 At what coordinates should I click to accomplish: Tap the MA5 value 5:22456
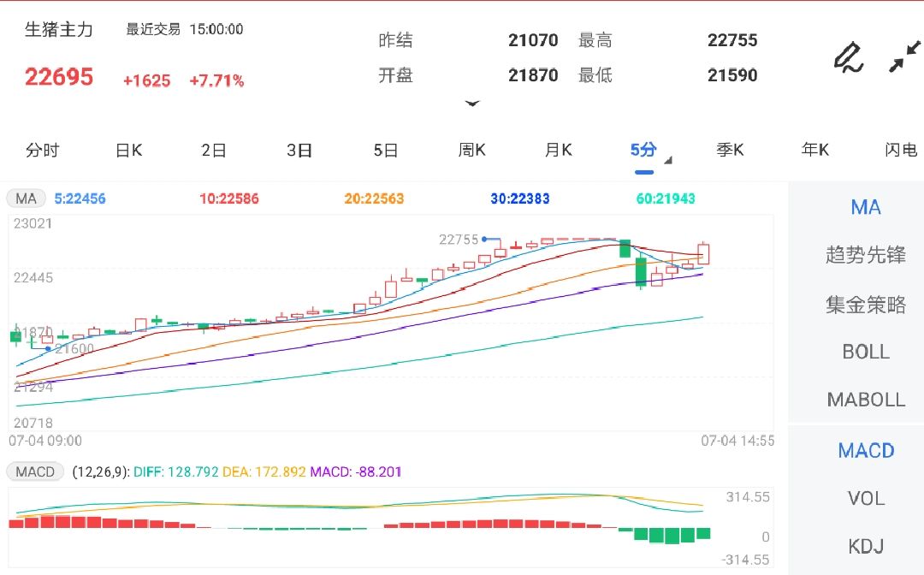[x=80, y=199]
